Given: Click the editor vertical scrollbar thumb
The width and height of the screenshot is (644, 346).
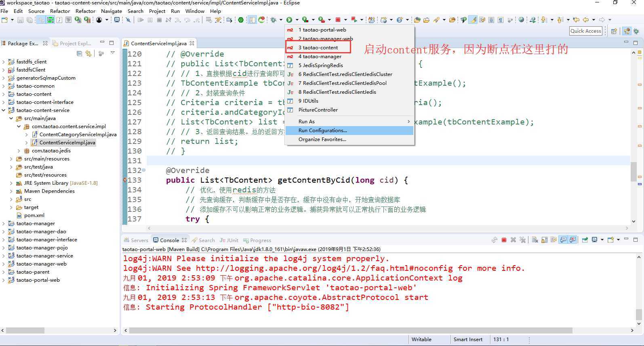Looking at the screenshot, I should pos(633,171).
